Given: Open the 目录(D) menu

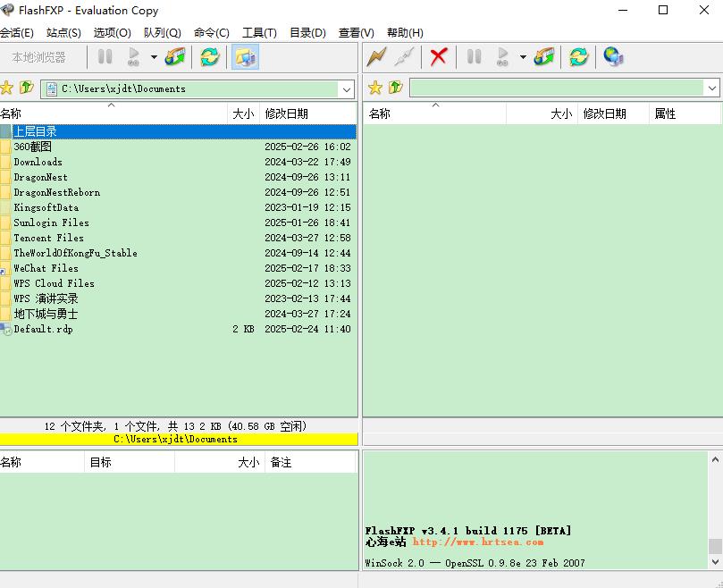Looking at the screenshot, I should tap(307, 33).
